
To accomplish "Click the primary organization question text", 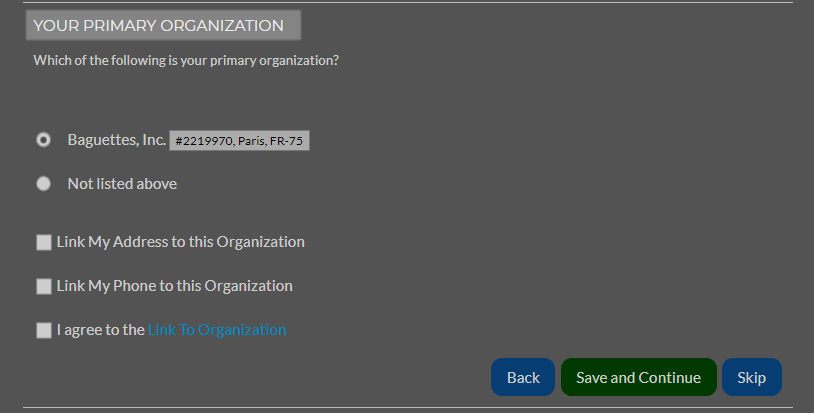I will click(x=186, y=61).
